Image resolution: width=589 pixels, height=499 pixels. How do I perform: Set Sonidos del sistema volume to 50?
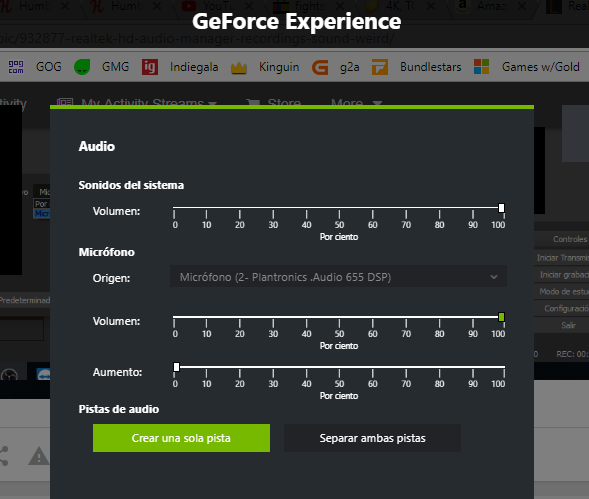(339, 207)
